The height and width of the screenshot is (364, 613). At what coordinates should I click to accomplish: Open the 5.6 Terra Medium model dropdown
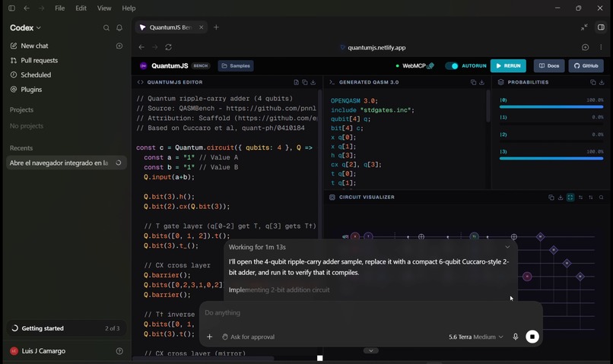(476, 337)
